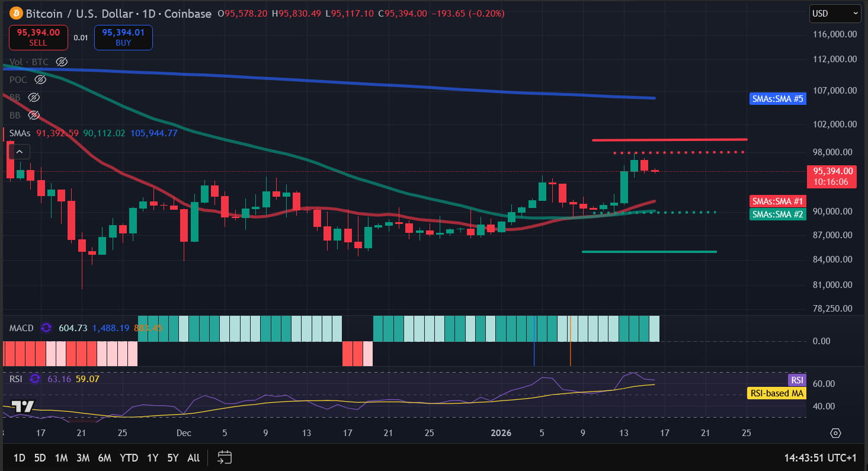
Task: Click the high price value 95,830.49
Action: coord(300,14)
